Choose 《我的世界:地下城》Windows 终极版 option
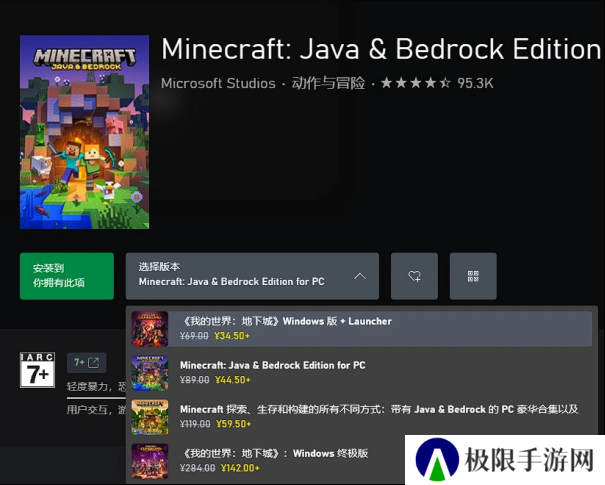This screenshot has width=605, height=485. 267,461
